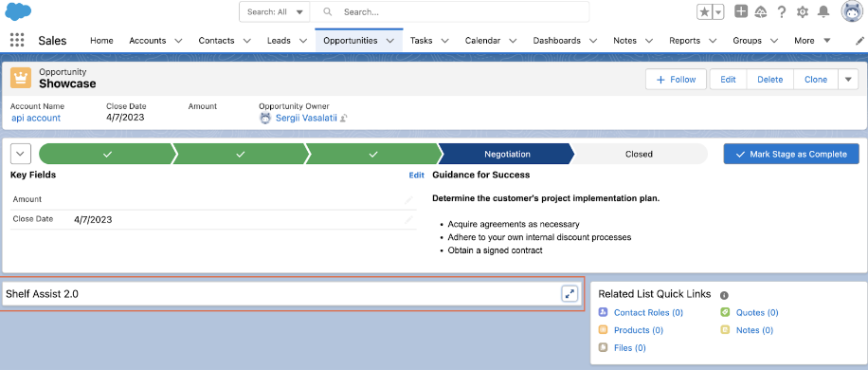The image size is (868, 370).
Task: Open the Calendar tab dropdown chevron
Action: coord(514,41)
